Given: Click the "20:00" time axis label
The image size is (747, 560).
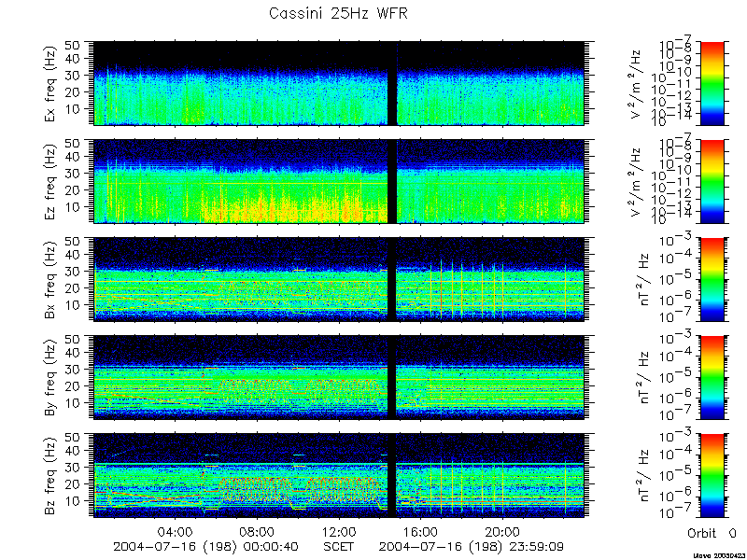Looking at the screenshot, I should pyautogui.click(x=502, y=531).
